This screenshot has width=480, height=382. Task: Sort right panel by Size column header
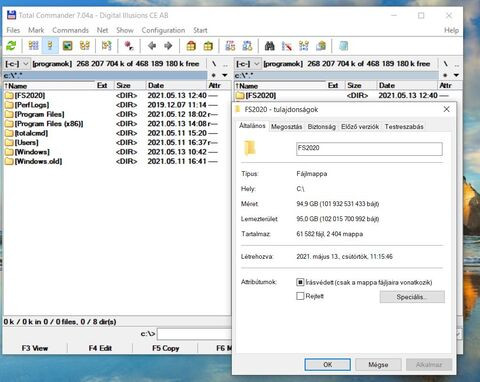point(361,86)
